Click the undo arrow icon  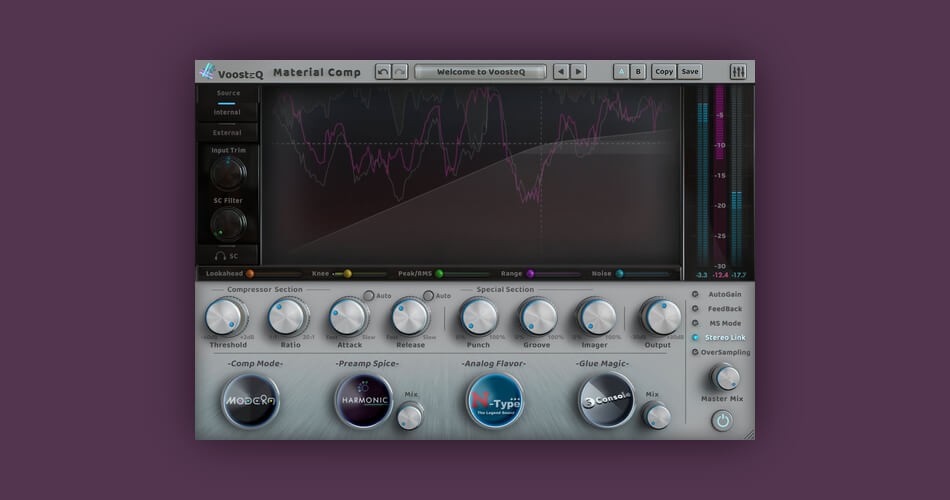click(x=383, y=72)
